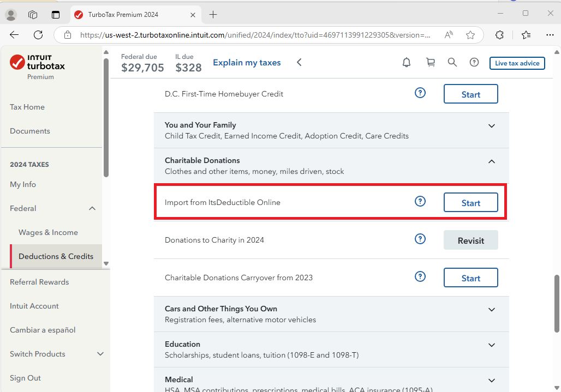Open the Favorites list icon
The height and width of the screenshot is (392, 561).
point(526,35)
